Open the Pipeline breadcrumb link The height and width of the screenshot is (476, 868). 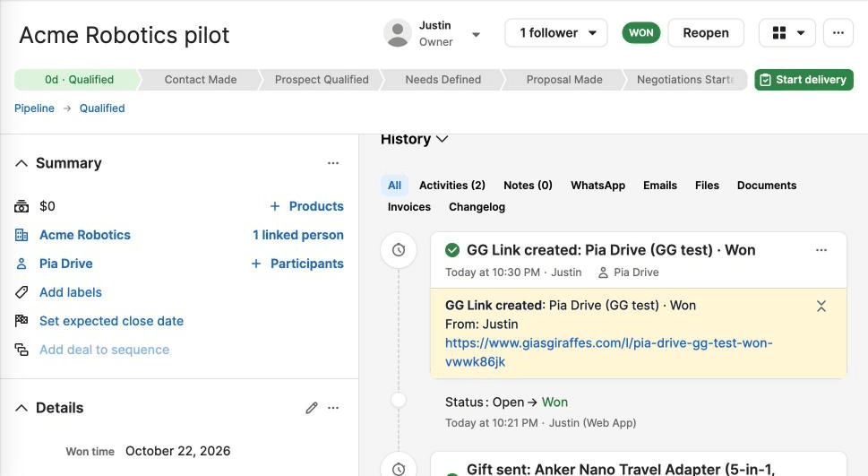click(34, 108)
